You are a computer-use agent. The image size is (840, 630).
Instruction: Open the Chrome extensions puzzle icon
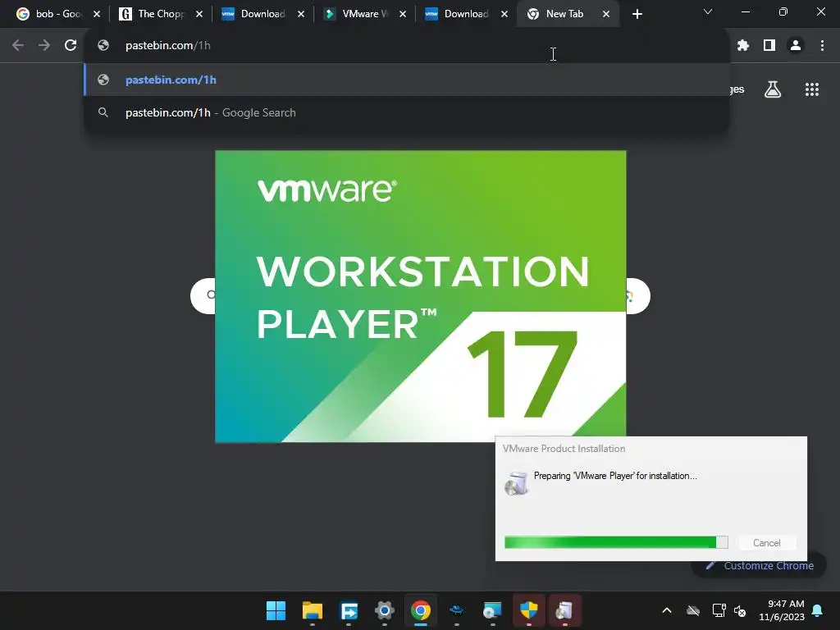[743, 46]
